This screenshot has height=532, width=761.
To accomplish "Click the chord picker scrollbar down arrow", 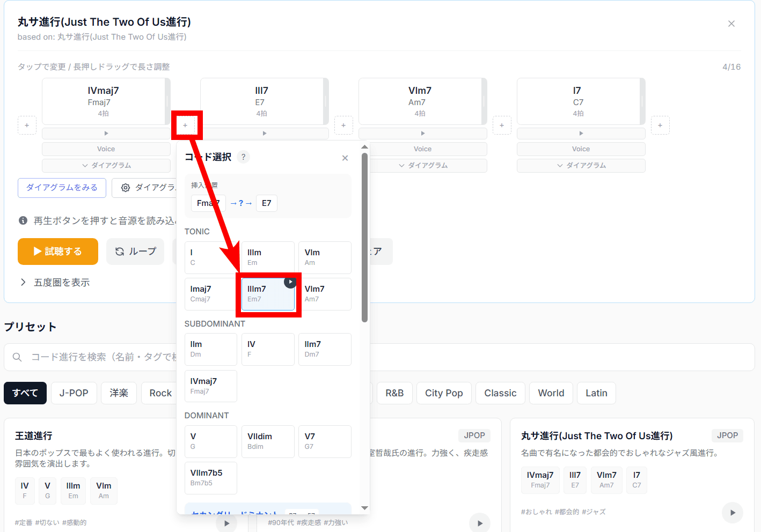I will (x=364, y=508).
